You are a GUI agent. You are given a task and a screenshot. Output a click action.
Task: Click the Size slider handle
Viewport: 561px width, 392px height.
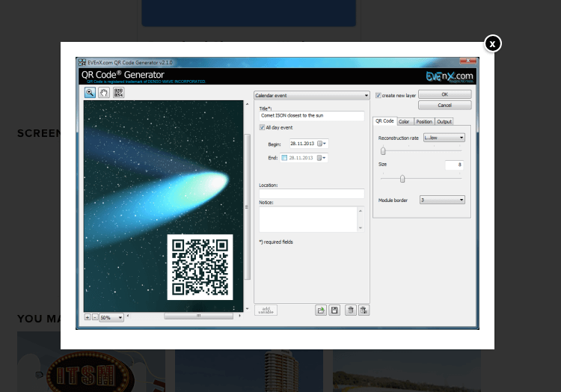click(402, 179)
